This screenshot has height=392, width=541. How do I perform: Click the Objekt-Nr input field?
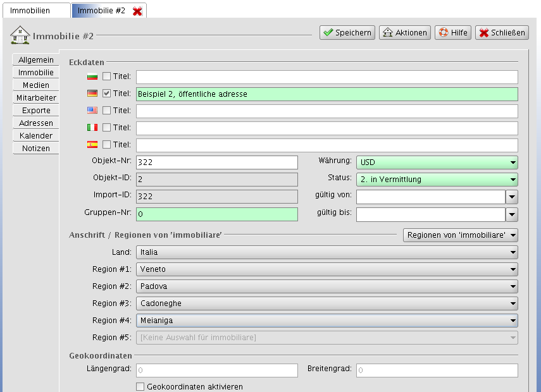pos(216,162)
